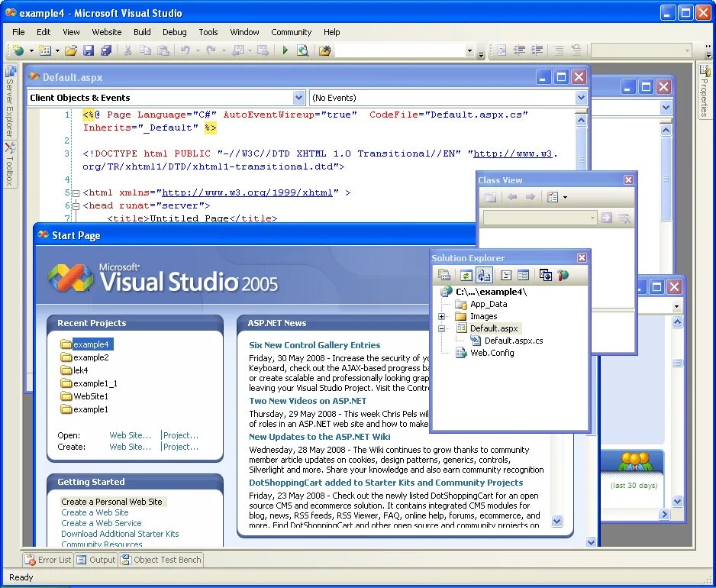Select Web.Config in Solution Explorer
The image size is (716, 588).
pyautogui.click(x=492, y=353)
